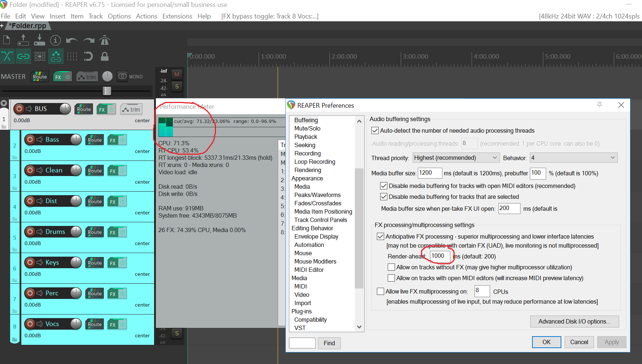Toggle grid lines toolbar icon
The image size is (642, 364).
(x=72, y=56)
